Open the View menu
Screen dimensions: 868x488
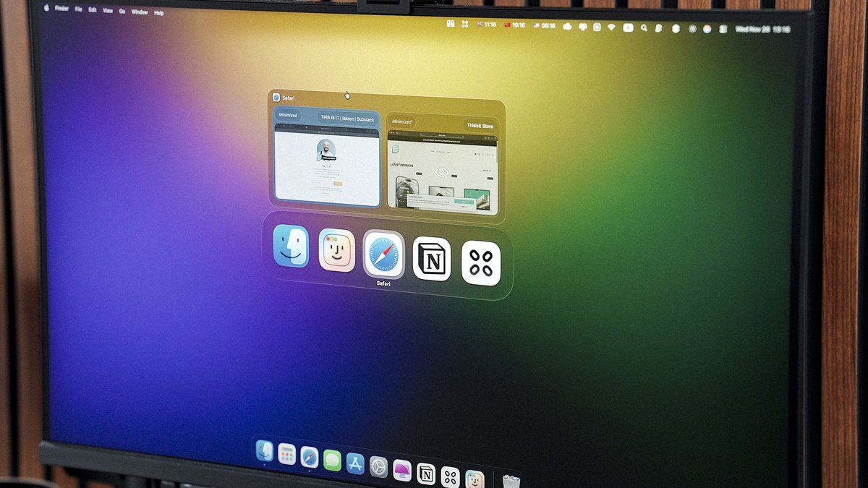click(x=107, y=11)
